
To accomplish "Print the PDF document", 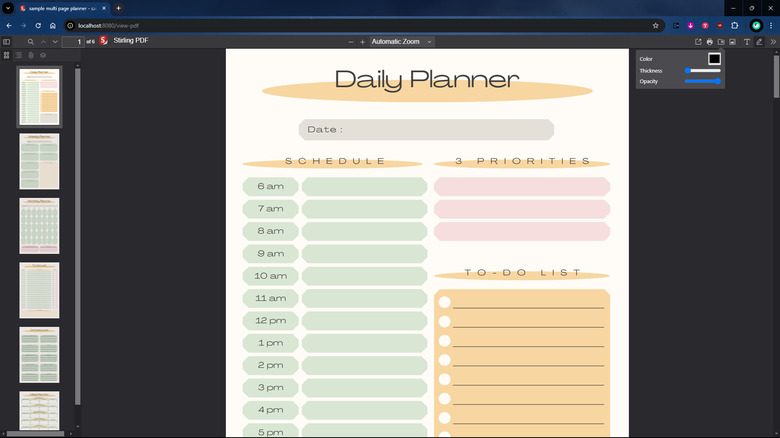I will [x=709, y=42].
